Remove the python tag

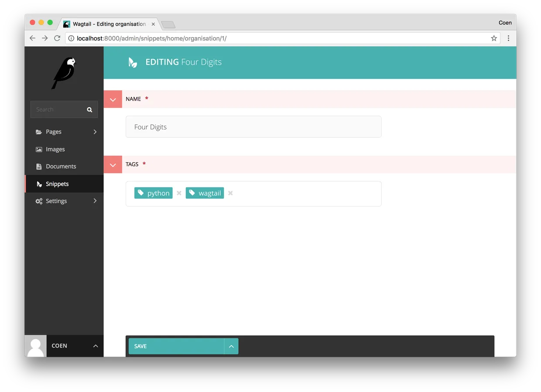(179, 193)
